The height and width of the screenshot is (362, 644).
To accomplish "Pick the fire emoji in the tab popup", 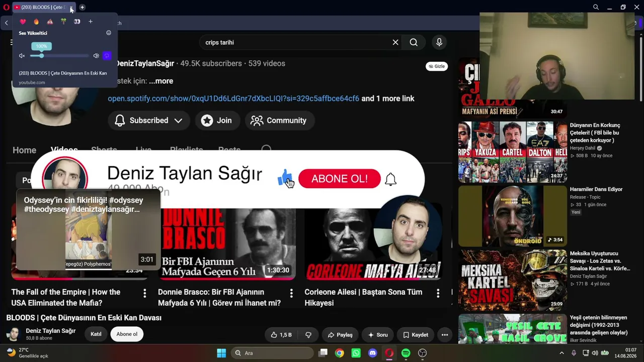I will 36,22.
